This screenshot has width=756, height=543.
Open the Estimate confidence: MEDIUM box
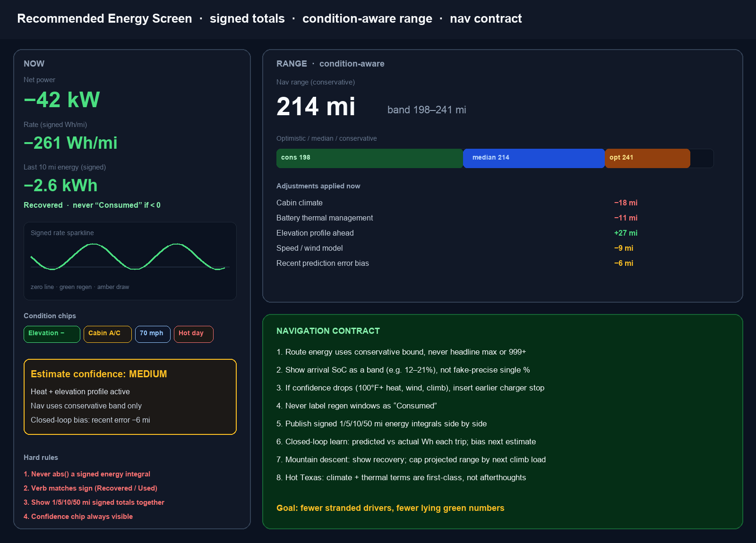[130, 397]
